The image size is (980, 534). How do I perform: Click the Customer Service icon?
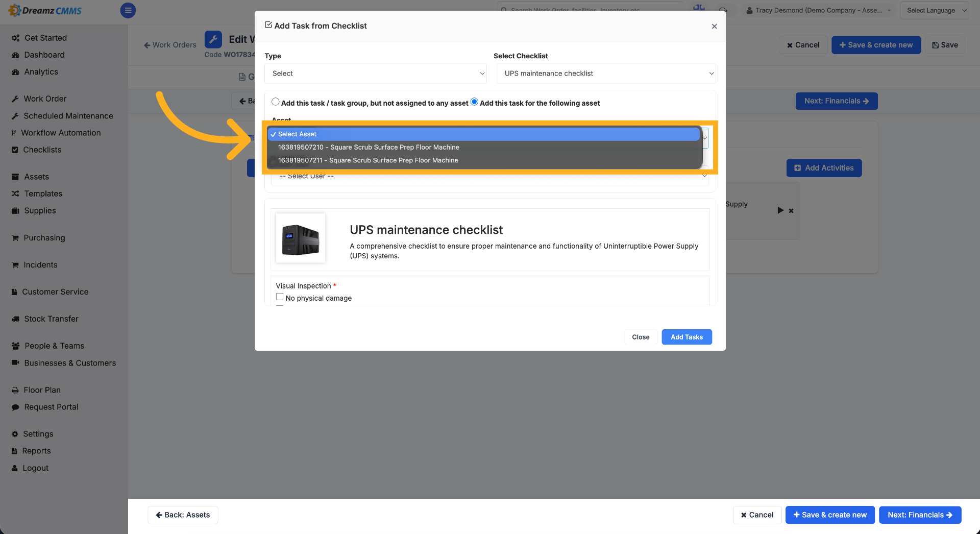15,292
